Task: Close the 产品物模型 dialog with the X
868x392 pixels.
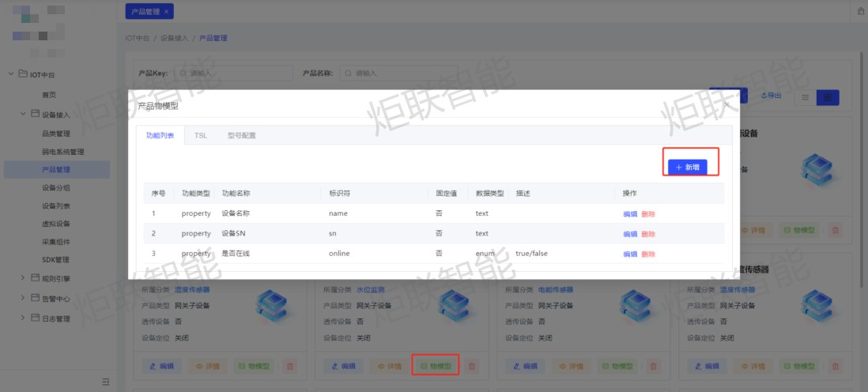Action: 726,104
